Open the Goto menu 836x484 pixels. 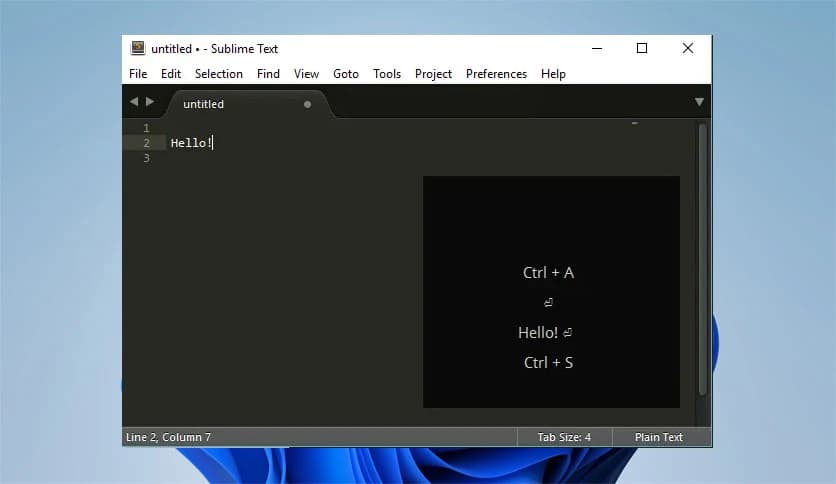(345, 74)
